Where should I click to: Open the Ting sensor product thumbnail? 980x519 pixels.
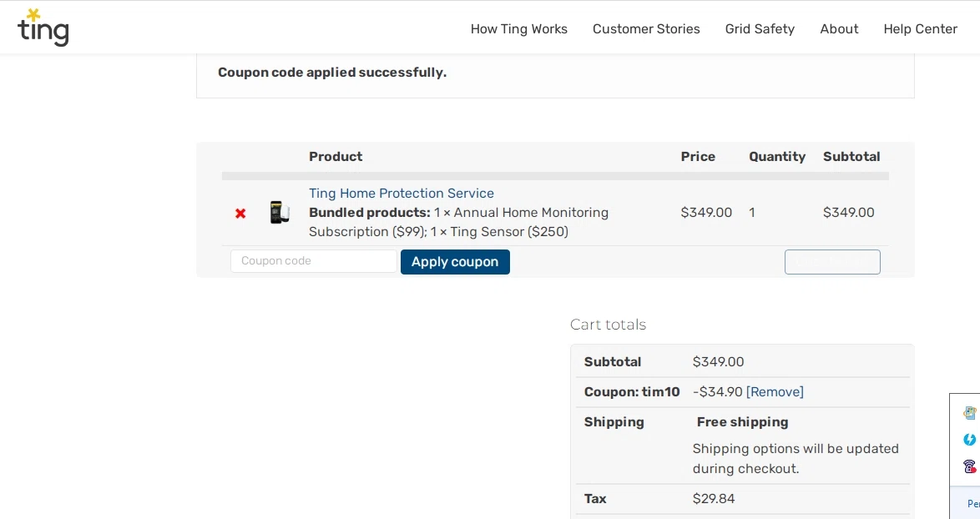click(x=280, y=212)
